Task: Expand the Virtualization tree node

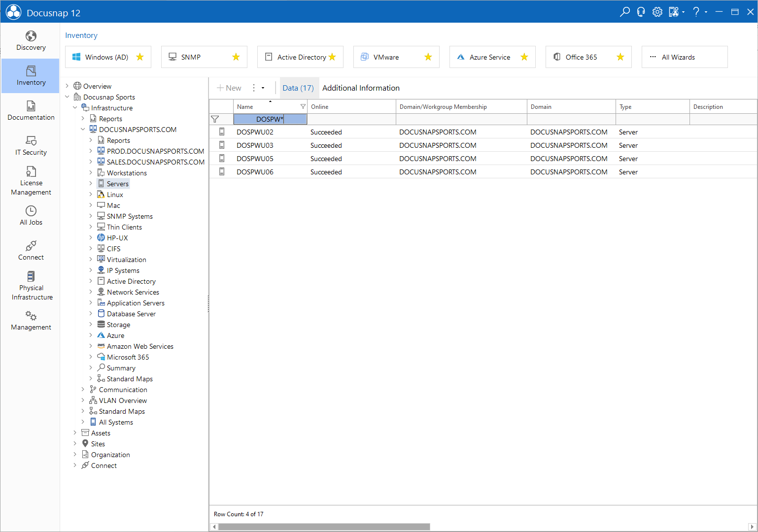Action: tap(91, 259)
